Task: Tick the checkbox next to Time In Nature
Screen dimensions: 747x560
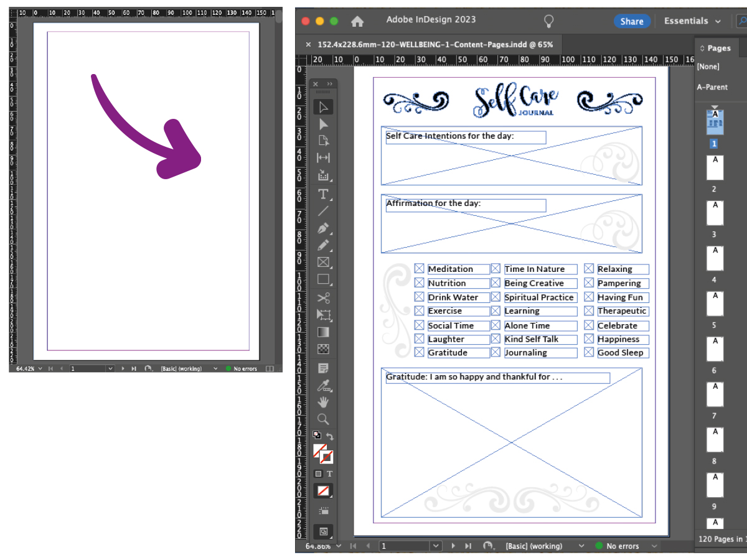Action: 496,269
